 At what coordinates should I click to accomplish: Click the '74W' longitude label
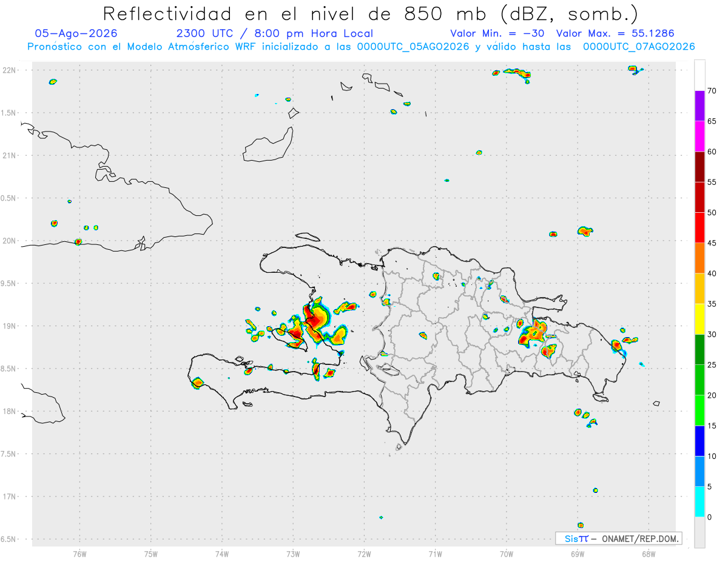[x=222, y=554]
